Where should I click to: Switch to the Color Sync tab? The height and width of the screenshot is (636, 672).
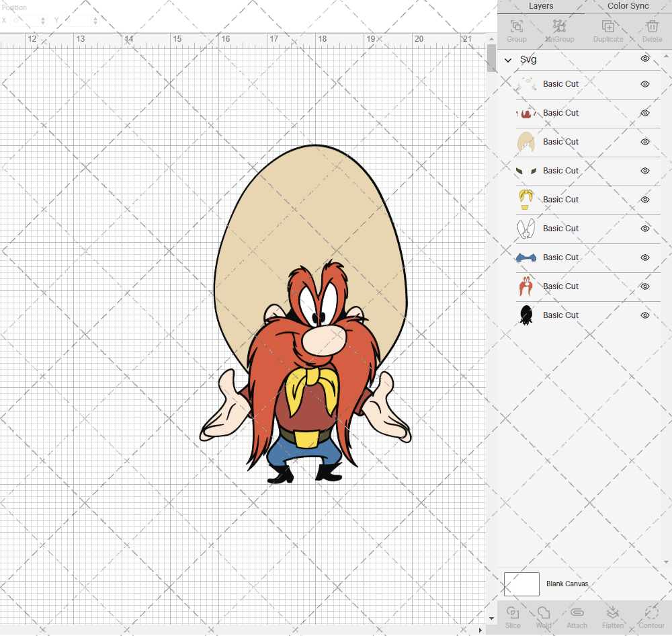[628, 6]
